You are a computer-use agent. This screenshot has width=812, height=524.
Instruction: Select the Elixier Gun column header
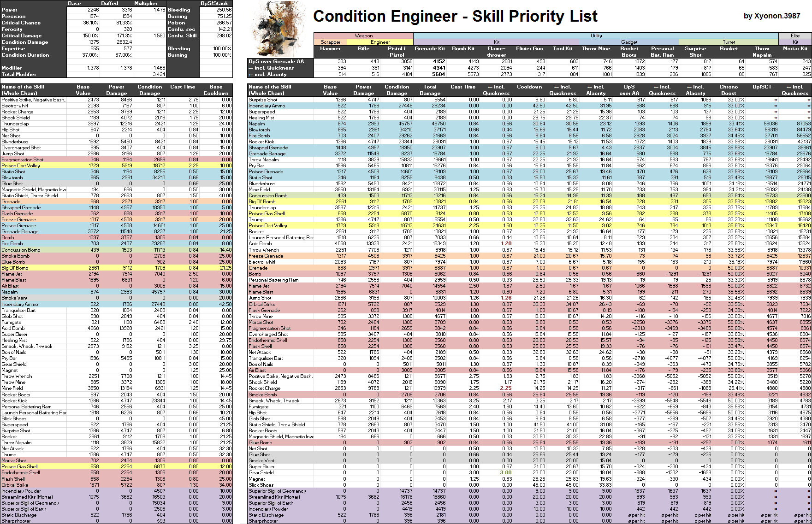529,48
